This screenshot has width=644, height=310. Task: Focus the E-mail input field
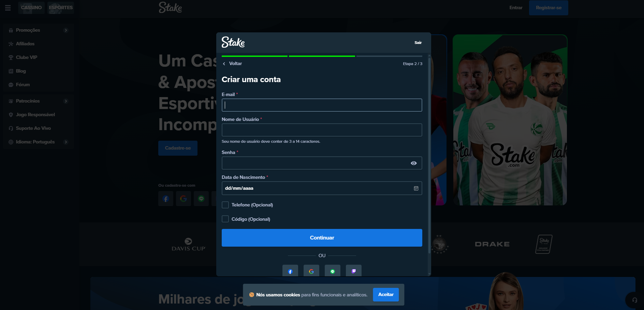pos(322,105)
